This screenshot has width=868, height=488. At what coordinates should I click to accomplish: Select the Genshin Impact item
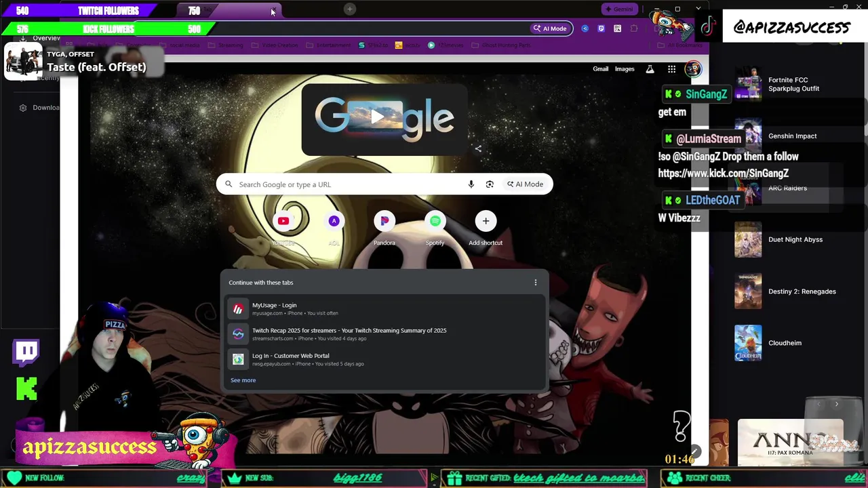[x=787, y=136]
